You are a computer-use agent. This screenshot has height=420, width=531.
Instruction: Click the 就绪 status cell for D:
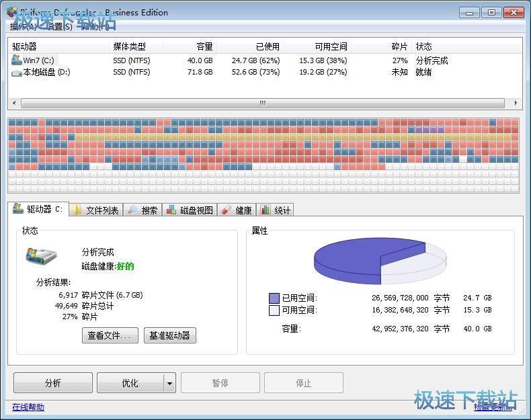point(423,72)
